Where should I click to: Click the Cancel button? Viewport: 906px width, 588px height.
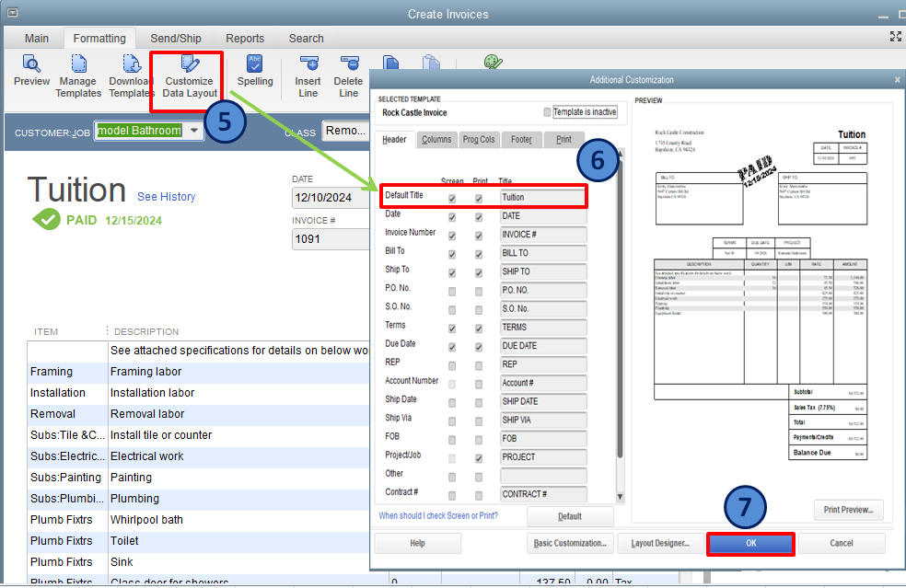pyautogui.click(x=842, y=544)
